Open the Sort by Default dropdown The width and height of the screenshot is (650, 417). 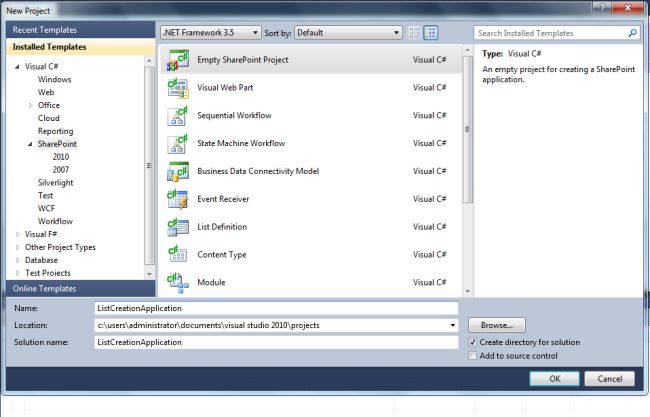[348, 32]
